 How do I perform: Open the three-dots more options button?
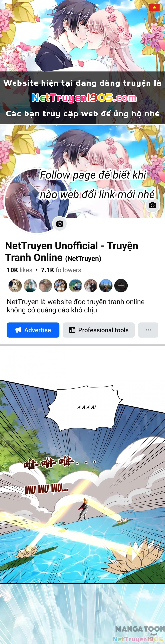148,330
